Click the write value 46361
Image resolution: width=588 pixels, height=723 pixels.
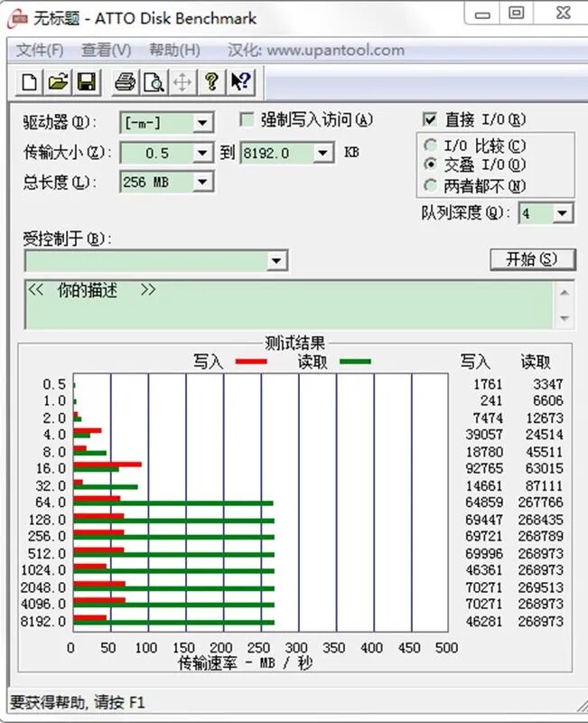coord(484,570)
